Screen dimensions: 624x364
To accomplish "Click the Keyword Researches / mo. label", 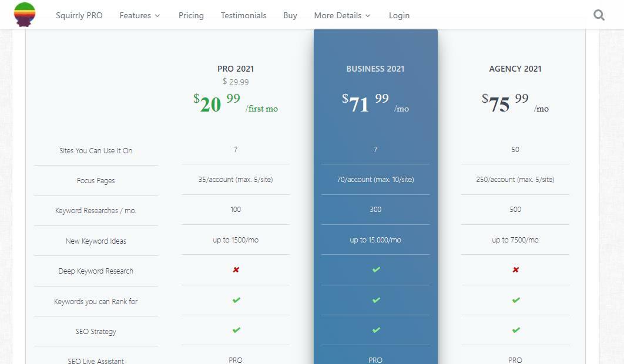I will (96, 210).
